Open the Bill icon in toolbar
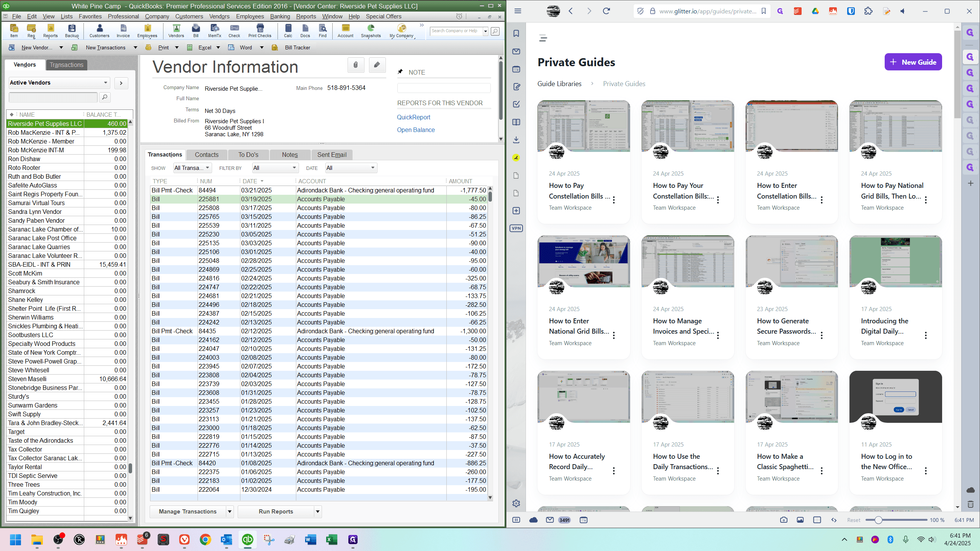 [196, 31]
